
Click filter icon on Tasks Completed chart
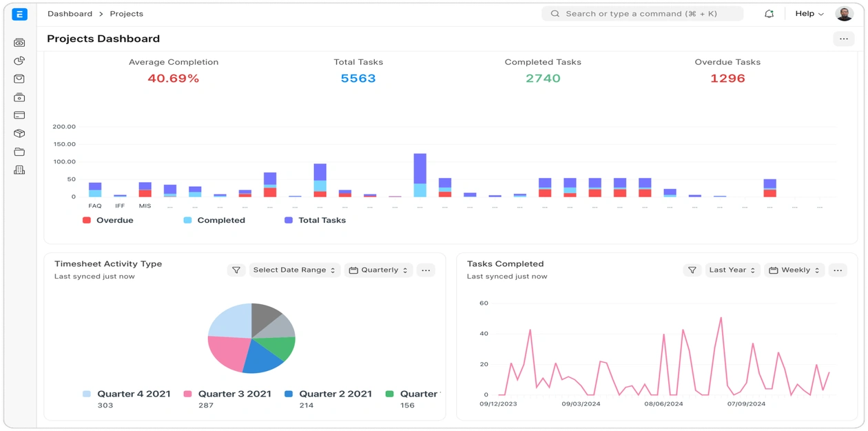(x=692, y=270)
